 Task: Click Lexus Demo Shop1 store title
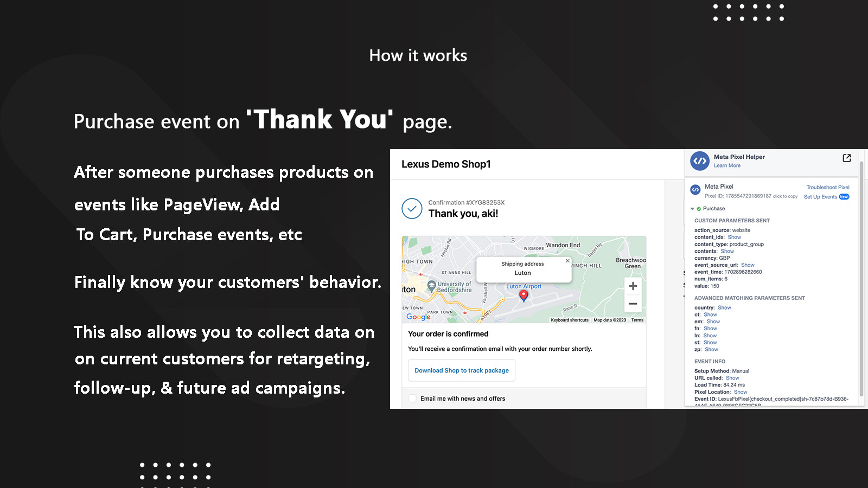[446, 164]
